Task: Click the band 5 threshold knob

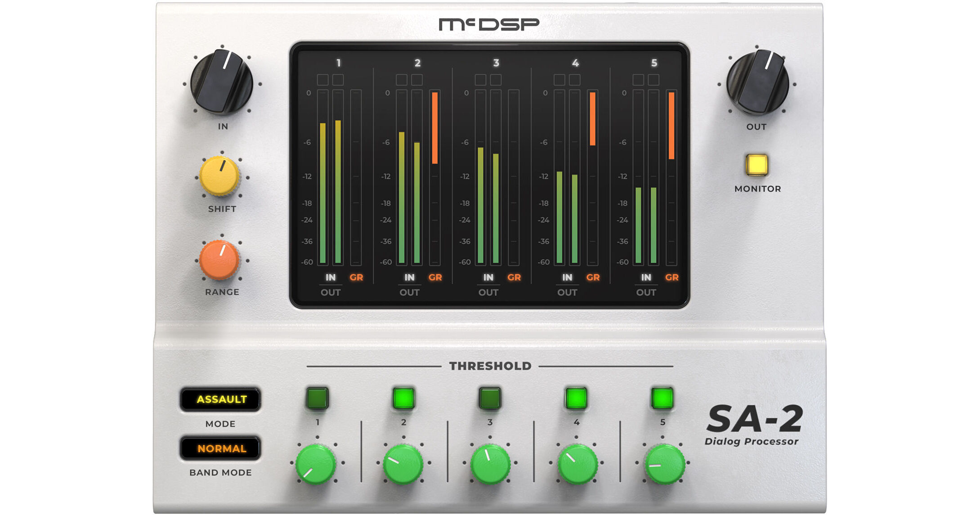Action: point(665,464)
